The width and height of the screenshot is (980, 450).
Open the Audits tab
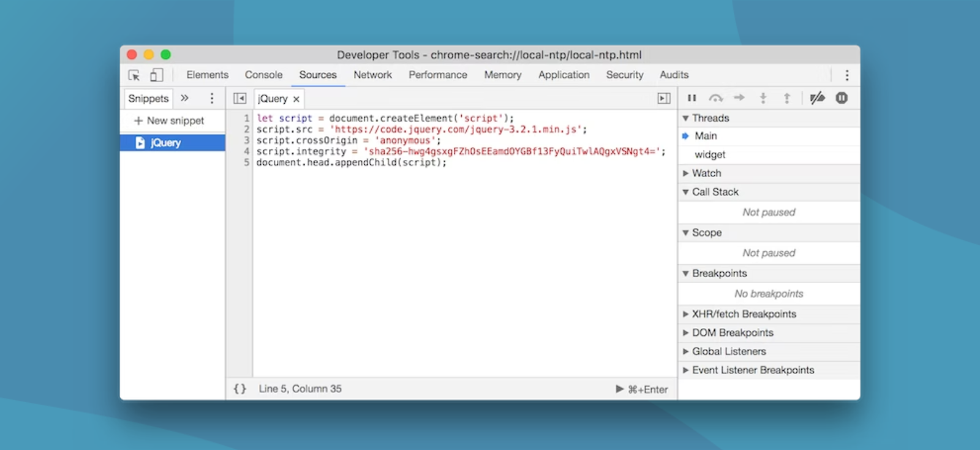pos(674,75)
